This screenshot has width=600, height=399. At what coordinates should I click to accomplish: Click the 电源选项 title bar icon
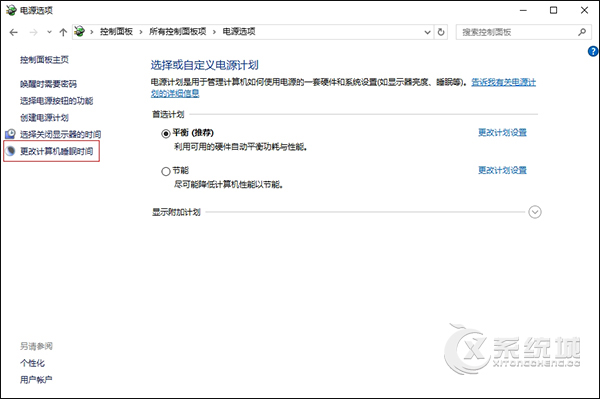coord(11,10)
